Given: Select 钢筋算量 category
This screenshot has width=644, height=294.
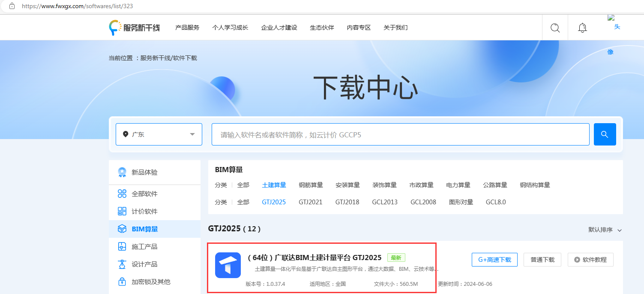Looking at the screenshot, I should [x=311, y=185].
